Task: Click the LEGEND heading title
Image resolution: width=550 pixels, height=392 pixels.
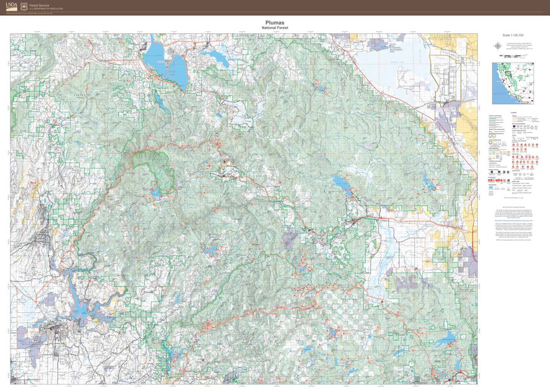Action: [x=513, y=112]
